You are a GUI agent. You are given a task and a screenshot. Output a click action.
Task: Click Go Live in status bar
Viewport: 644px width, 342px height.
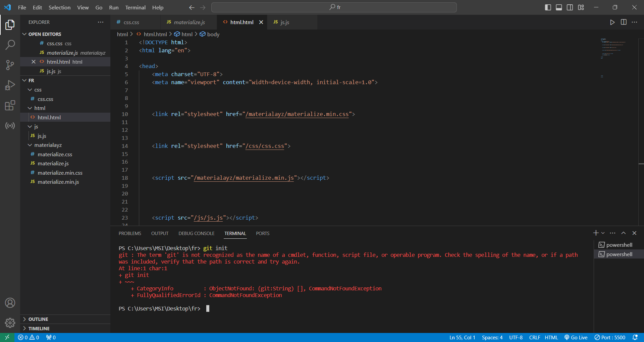[x=576, y=337]
